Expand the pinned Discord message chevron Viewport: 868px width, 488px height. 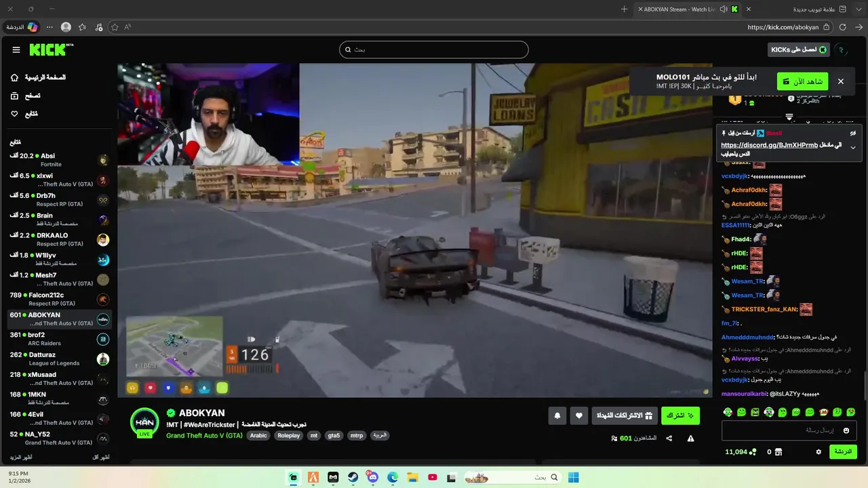853,147
